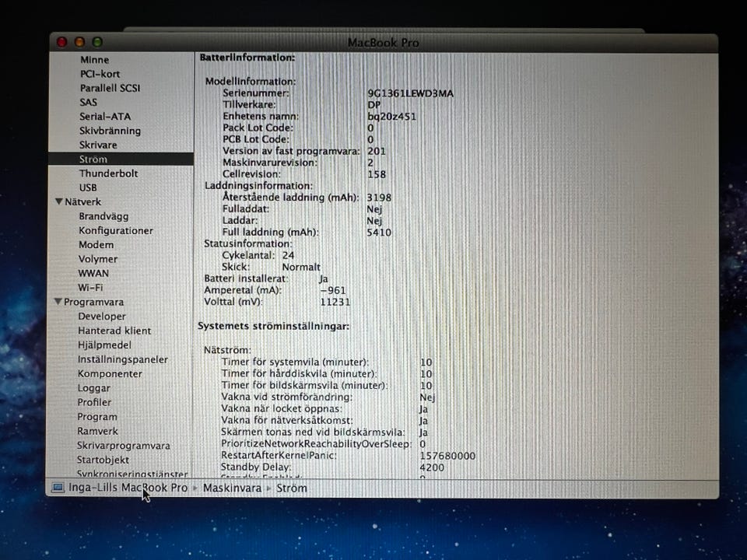Click the yellow minimize window button
747x560 pixels.
point(79,42)
